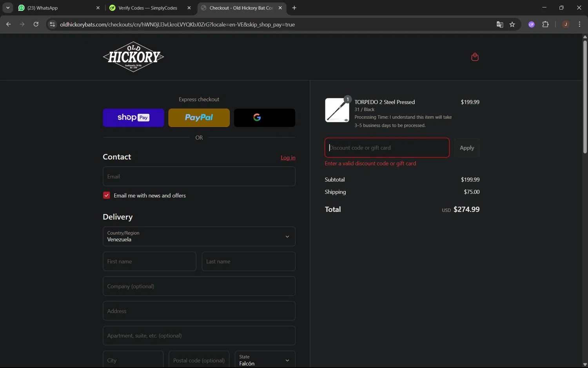Focus the Postal code field

coord(199,360)
